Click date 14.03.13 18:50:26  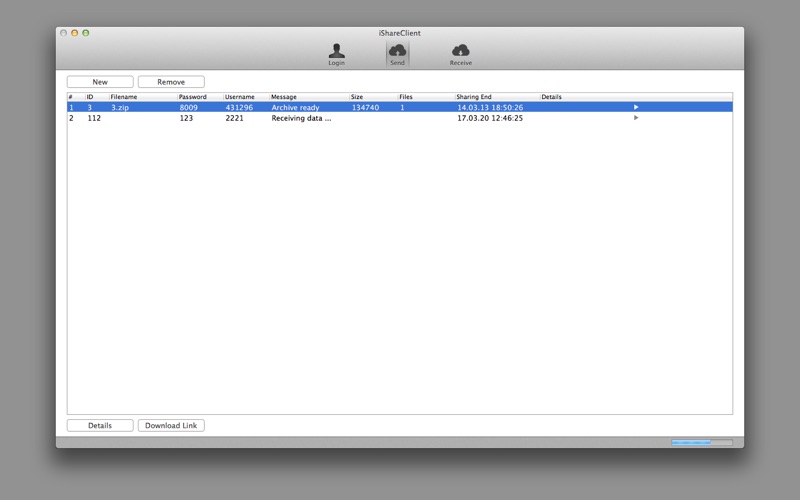coord(490,108)
